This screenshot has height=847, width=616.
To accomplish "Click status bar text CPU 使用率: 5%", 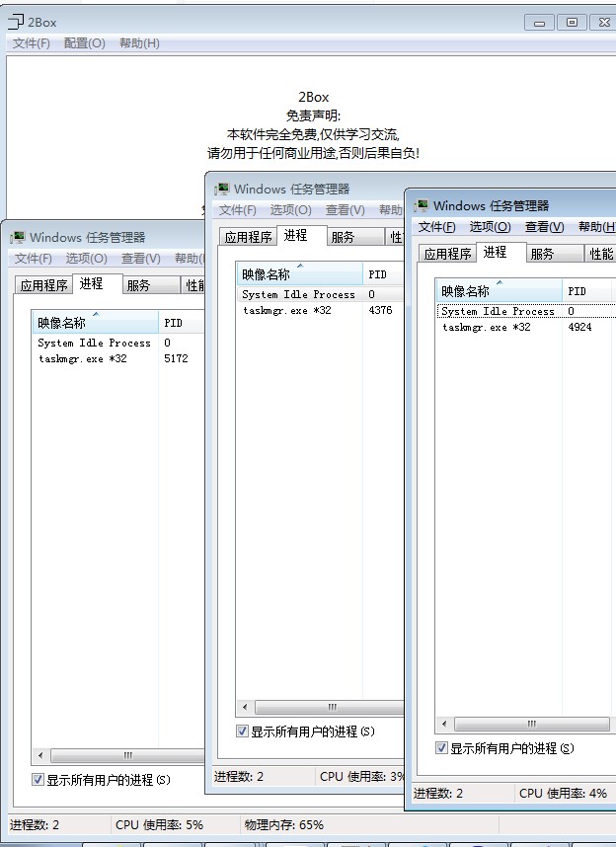I will point(159,825).
